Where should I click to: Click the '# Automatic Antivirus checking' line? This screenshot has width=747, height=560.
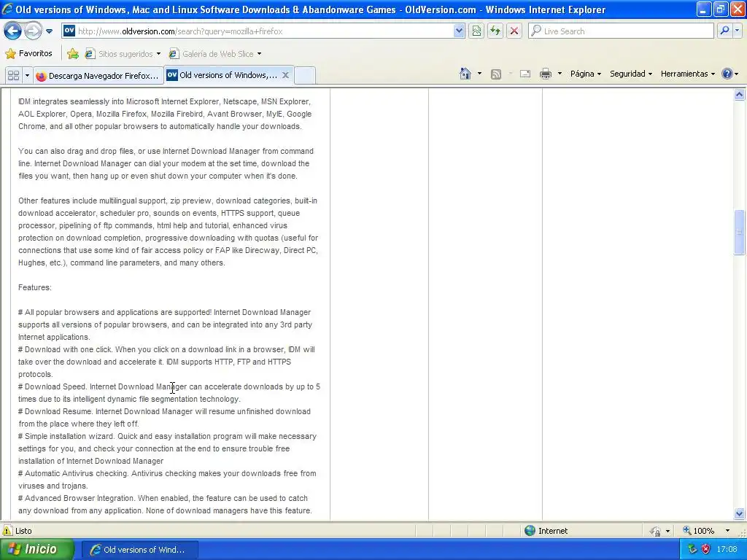click(167, 473)
